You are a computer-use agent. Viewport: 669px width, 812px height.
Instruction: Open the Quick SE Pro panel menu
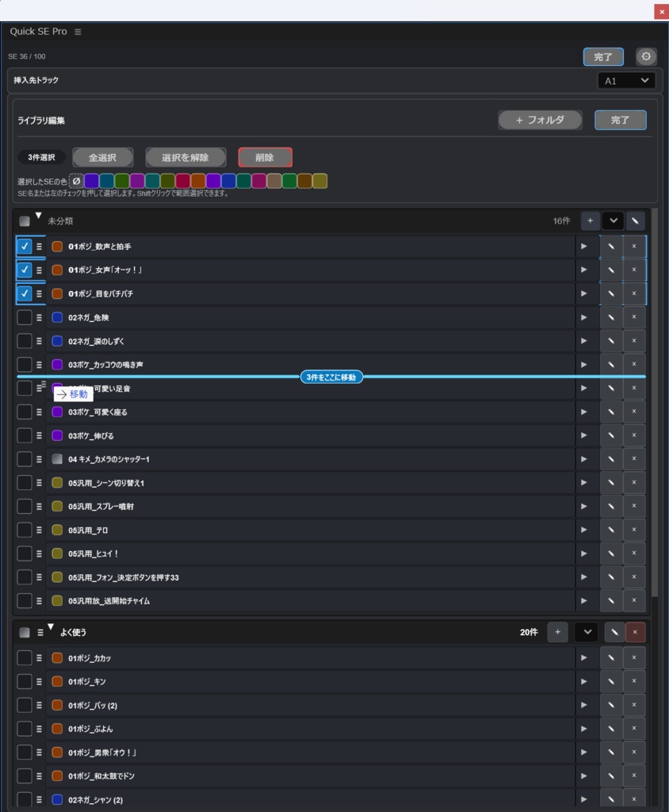78,32
